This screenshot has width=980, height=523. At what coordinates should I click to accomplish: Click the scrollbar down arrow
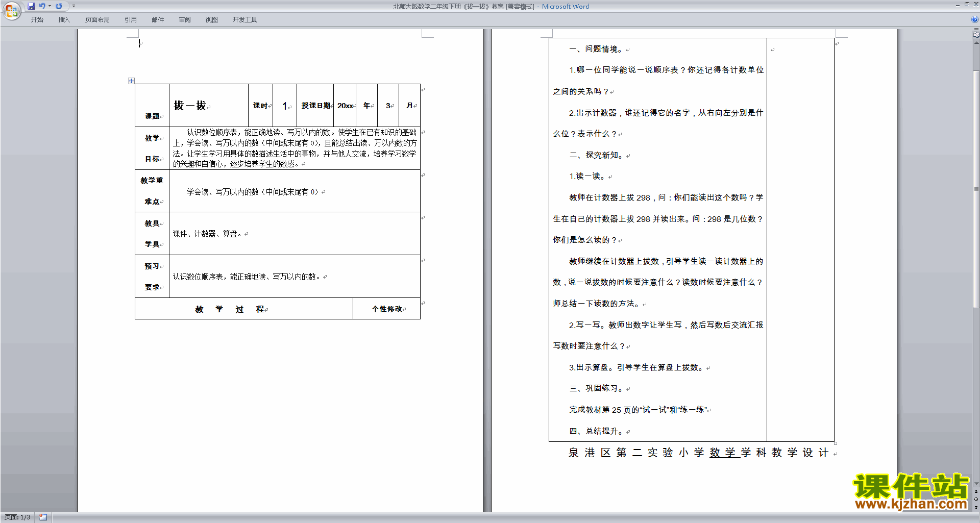(976, 484)
